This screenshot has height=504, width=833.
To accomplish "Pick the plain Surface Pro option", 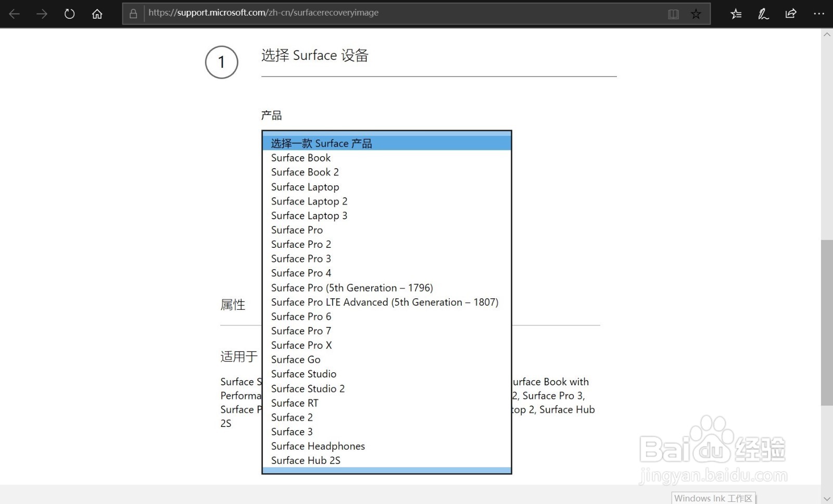I will [387, 230].
